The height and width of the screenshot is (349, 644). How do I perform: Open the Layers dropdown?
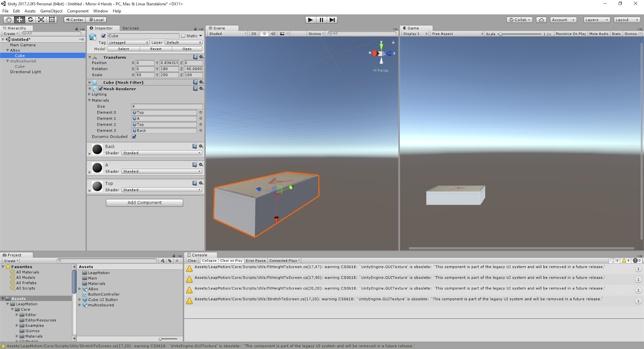596,20
